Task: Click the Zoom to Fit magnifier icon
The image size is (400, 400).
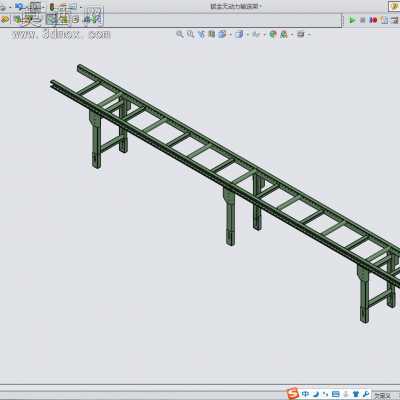Action: [x=180, y=34]
